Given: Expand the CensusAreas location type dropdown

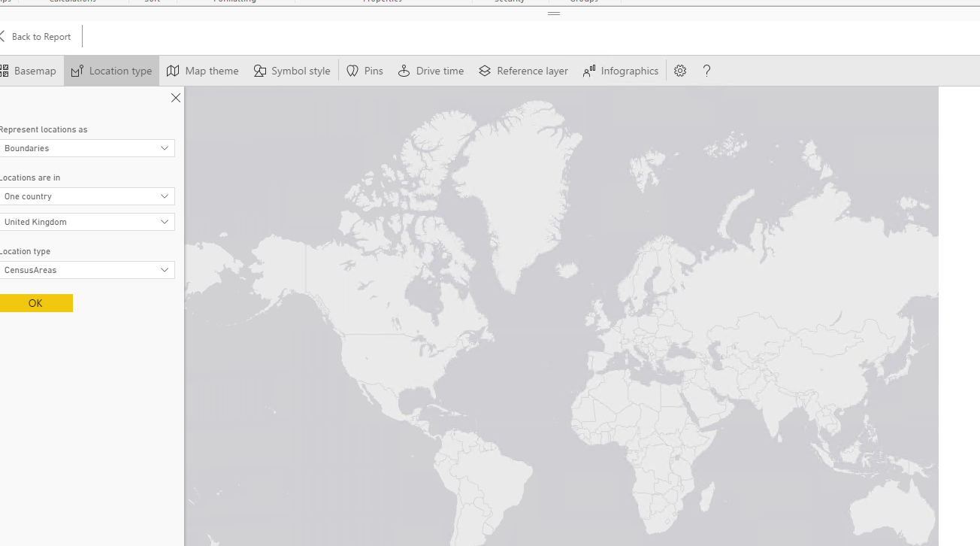Looking at the screenshot, I should 86,270.
